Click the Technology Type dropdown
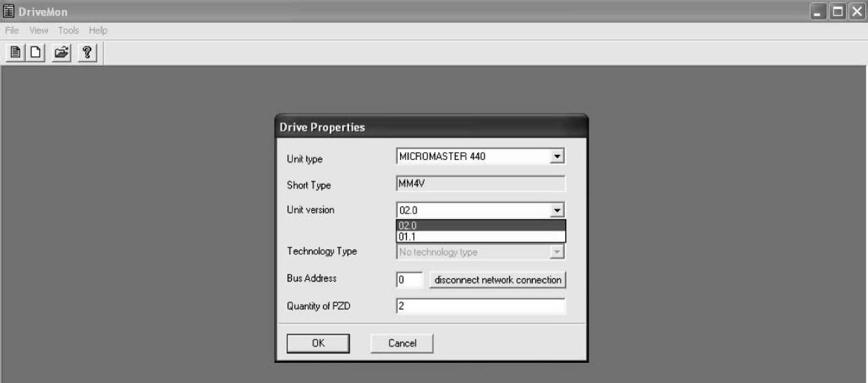Image resolution: width=868 pixels, height=383 pixels. tap(480, 252)
